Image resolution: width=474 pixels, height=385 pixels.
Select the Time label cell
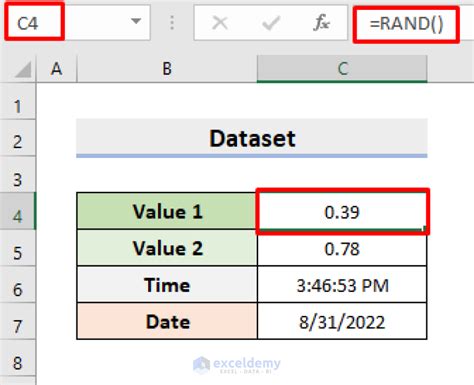pyautogui.click(x=167, y=285)
